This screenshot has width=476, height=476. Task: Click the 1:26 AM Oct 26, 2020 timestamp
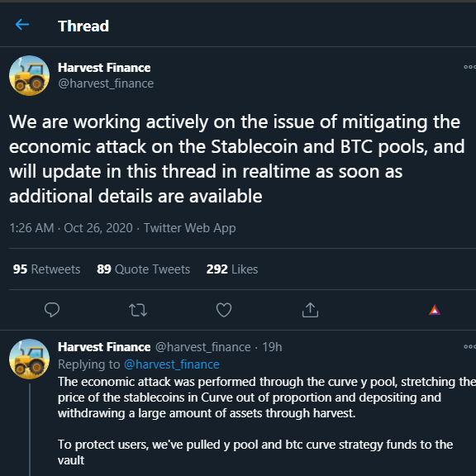coord(71,228)
